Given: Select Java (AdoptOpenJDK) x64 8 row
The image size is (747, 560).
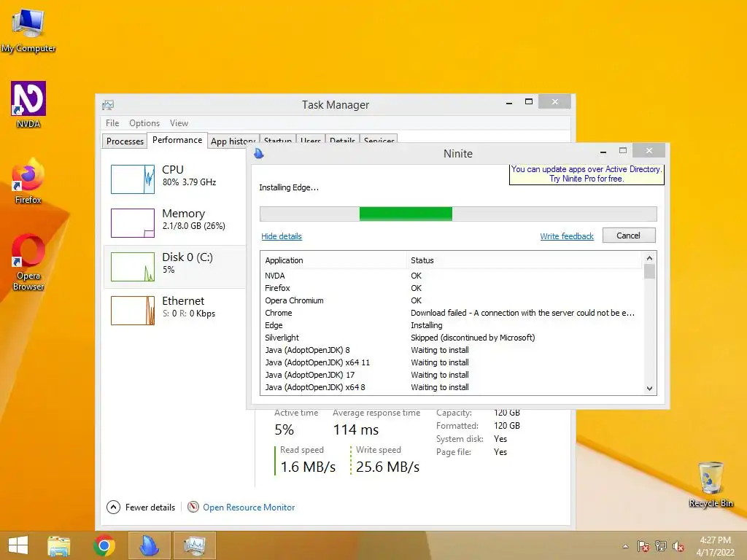Looking at the screenshot, I should tap(452, 387).
